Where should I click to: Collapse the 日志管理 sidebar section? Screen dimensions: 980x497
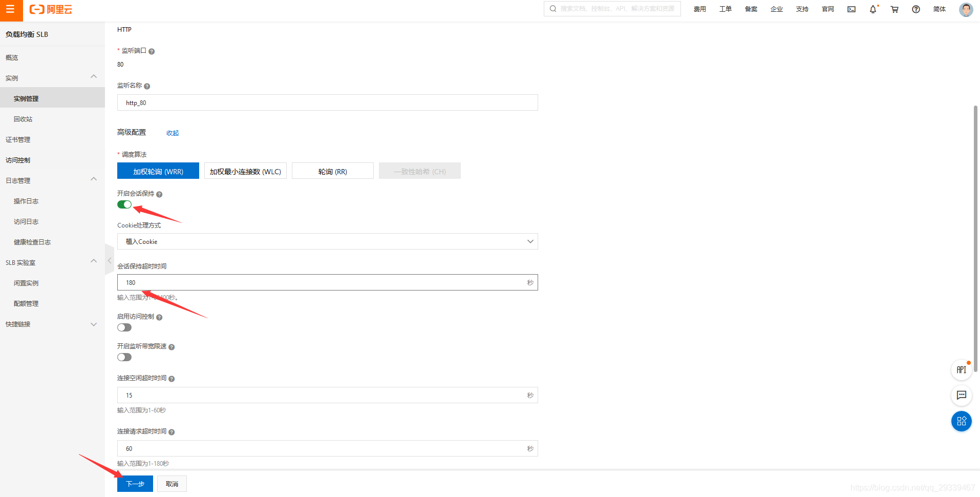point(94,179)
